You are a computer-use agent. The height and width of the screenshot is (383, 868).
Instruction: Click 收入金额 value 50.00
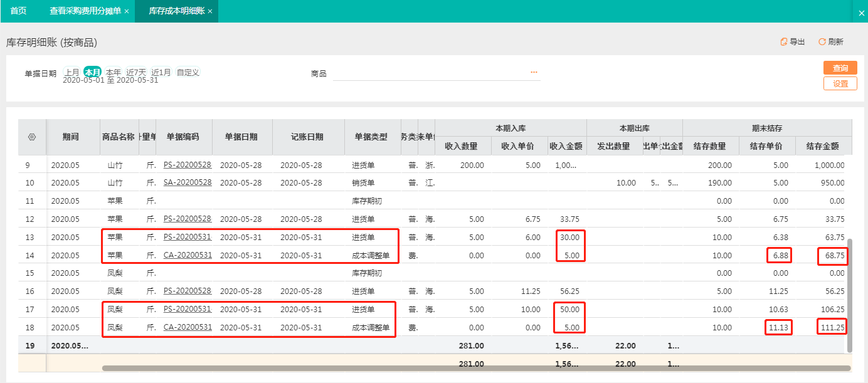point(569,309)
